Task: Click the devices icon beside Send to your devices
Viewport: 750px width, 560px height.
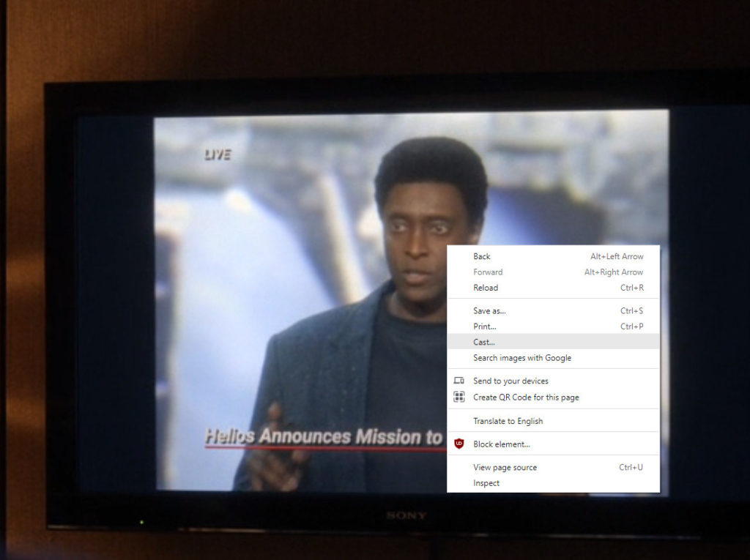Action: [x=459, y=381]
